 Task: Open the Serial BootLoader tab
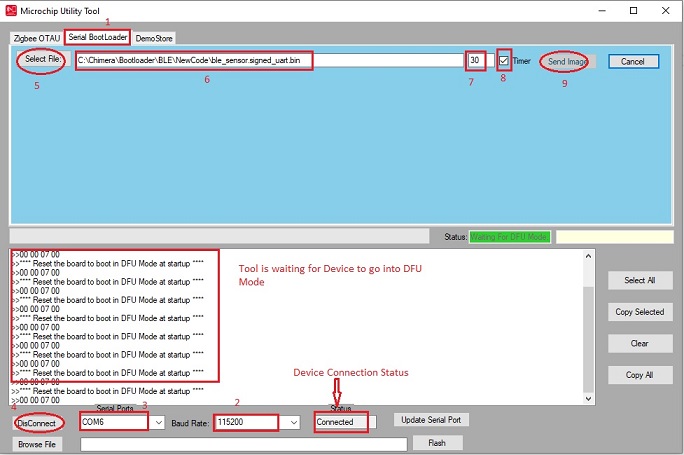pyautogui.click(x=98, y=37)
